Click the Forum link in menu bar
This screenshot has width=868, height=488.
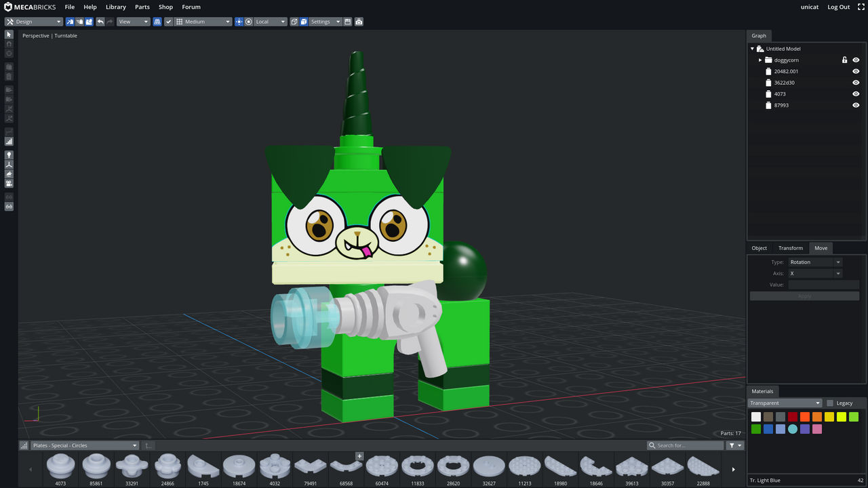click(x=191, y=7)
